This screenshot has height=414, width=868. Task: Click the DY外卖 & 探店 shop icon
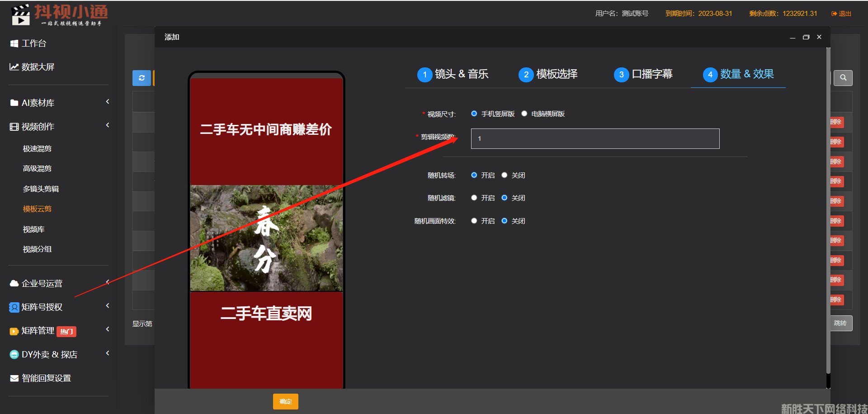pos(14,355)
